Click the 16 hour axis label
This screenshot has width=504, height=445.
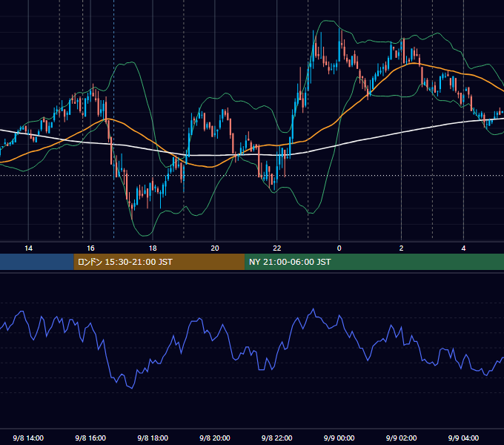coord(90,248)
